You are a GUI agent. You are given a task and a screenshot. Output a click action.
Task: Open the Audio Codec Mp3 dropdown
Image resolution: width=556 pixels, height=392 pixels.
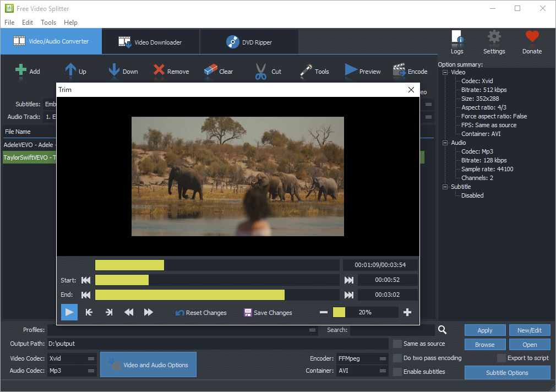[x=91, y=371]
